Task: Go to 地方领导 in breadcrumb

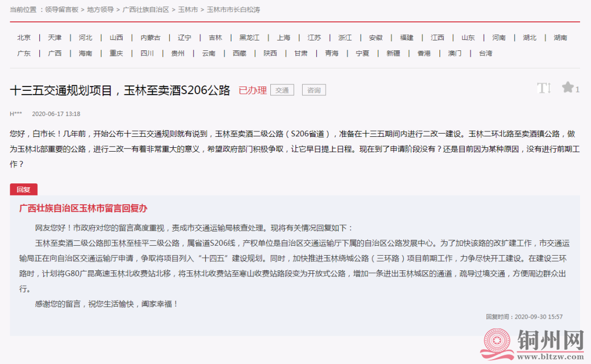Action: pos(101,10)
